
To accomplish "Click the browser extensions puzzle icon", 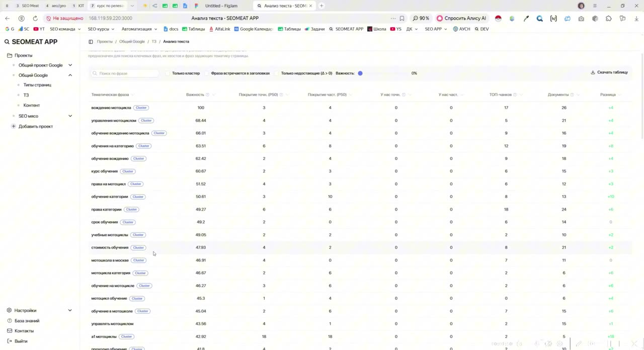I will point(609,18).
